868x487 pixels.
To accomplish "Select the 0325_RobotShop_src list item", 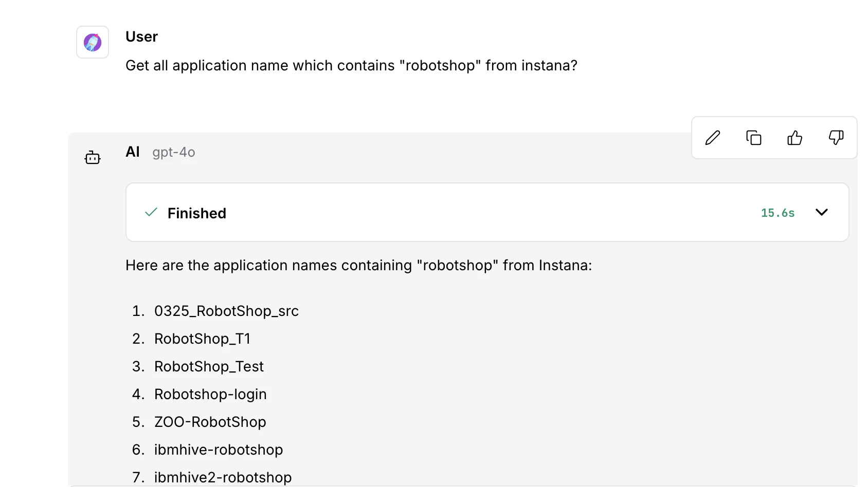I will pyautogui.click(x=226, y=311).
